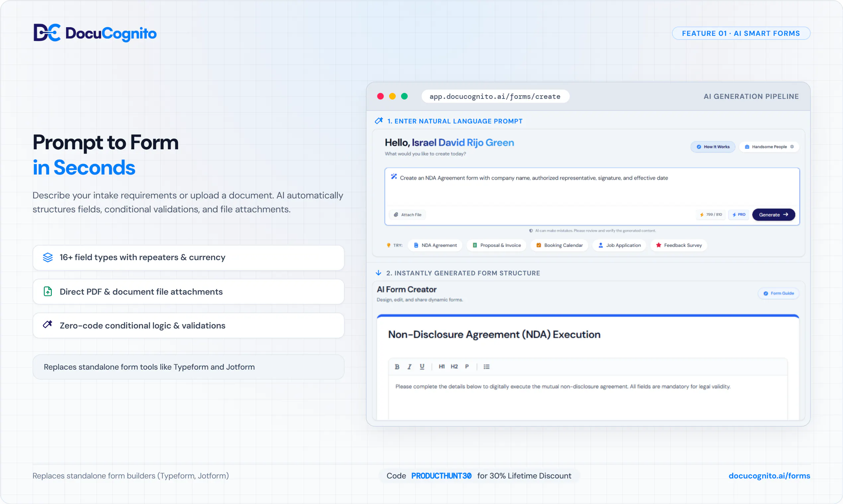Click into the natural language prompt text area

[x=592, y=187]
